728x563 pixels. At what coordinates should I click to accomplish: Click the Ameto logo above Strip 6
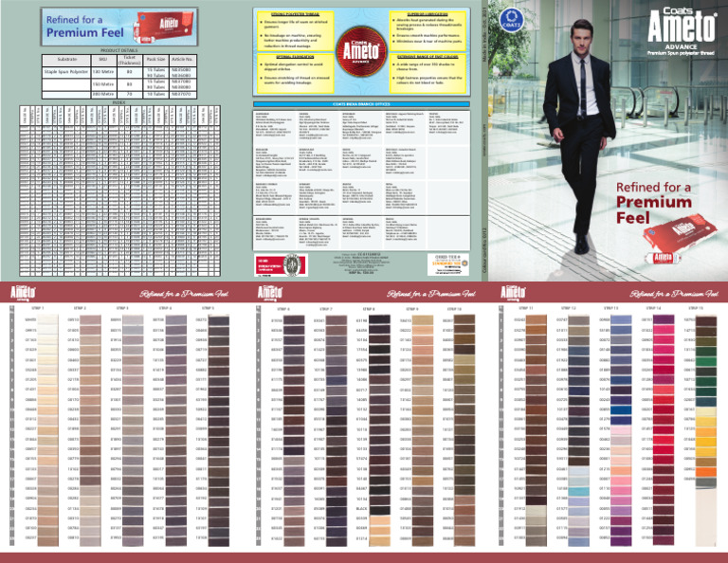pyautogui.click(x=270, y=293)
